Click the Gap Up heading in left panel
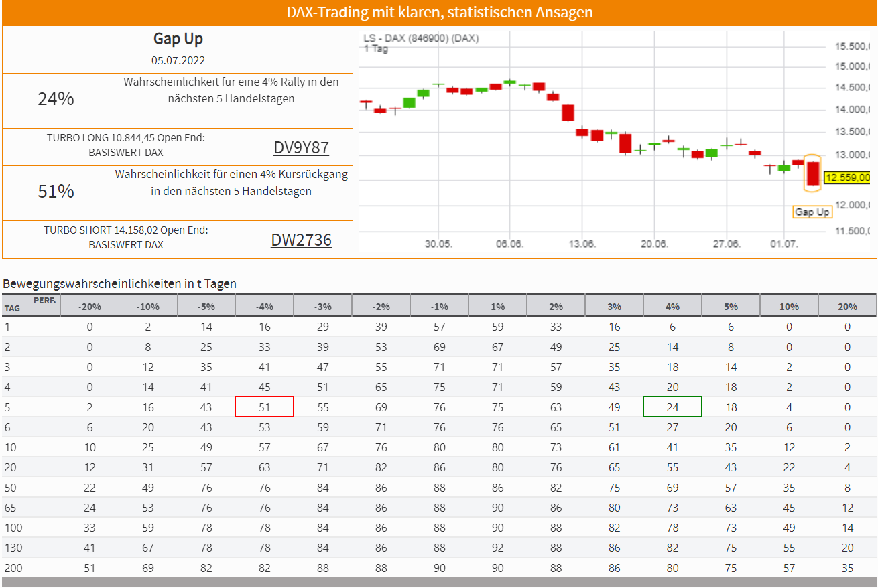The height and width of the screenshot is (588, 878). coord(178,39)
